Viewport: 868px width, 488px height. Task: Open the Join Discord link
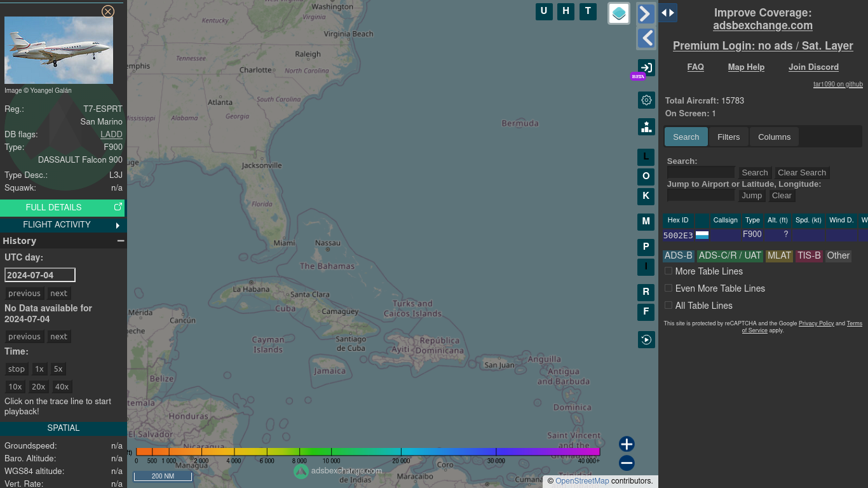tap(813, 67)
